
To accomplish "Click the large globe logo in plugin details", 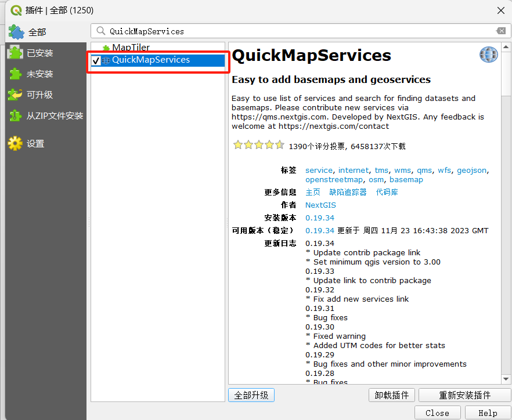I will (x=489, y=54).
